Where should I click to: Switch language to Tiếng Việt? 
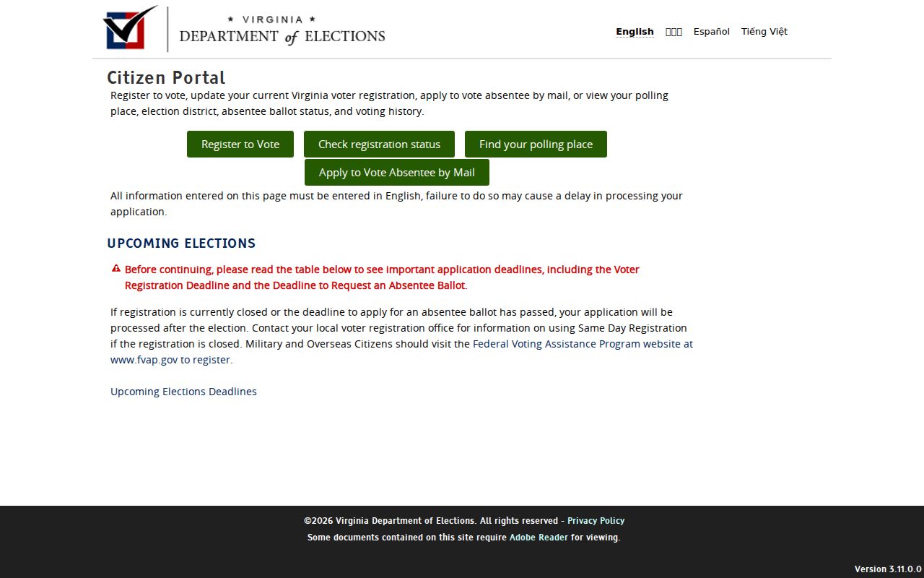[x=764, y=32]
